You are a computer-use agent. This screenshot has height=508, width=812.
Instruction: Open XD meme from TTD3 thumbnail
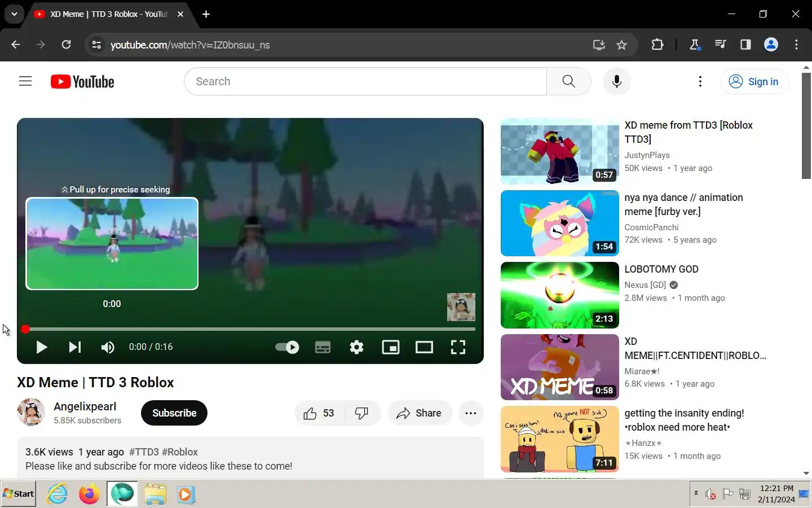(560, 151)
